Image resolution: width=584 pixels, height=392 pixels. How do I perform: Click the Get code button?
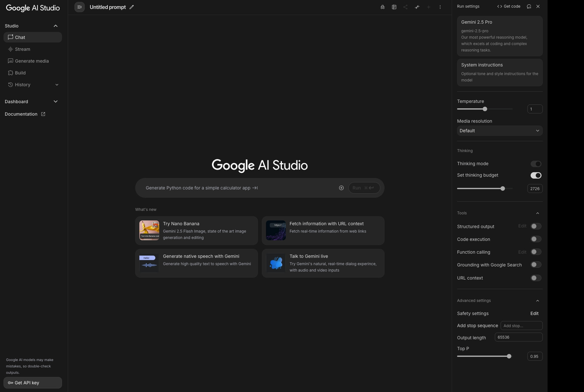tap(509, 6)
